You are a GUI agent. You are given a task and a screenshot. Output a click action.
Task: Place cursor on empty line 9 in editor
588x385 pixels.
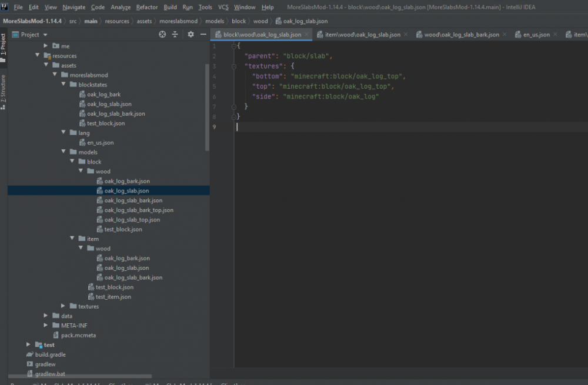(410, 127)
